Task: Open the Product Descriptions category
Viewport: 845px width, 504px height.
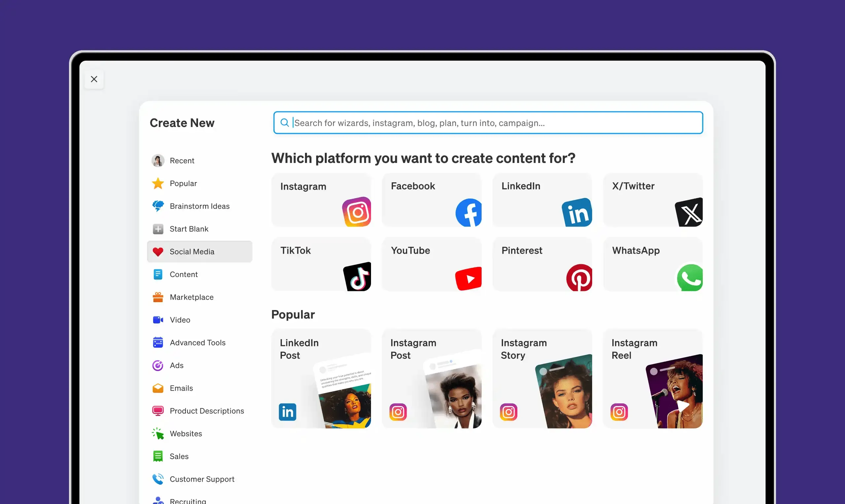Action: pyautogui.click(x=207, y=411)
